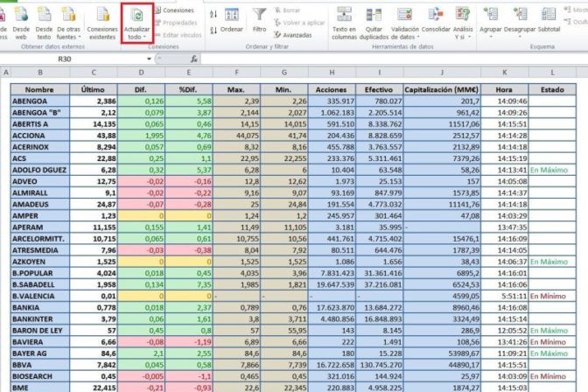Image resolution: width=588 pixels, height=392 pixels.
Task: Select column J header
Action: pos(442,73)
